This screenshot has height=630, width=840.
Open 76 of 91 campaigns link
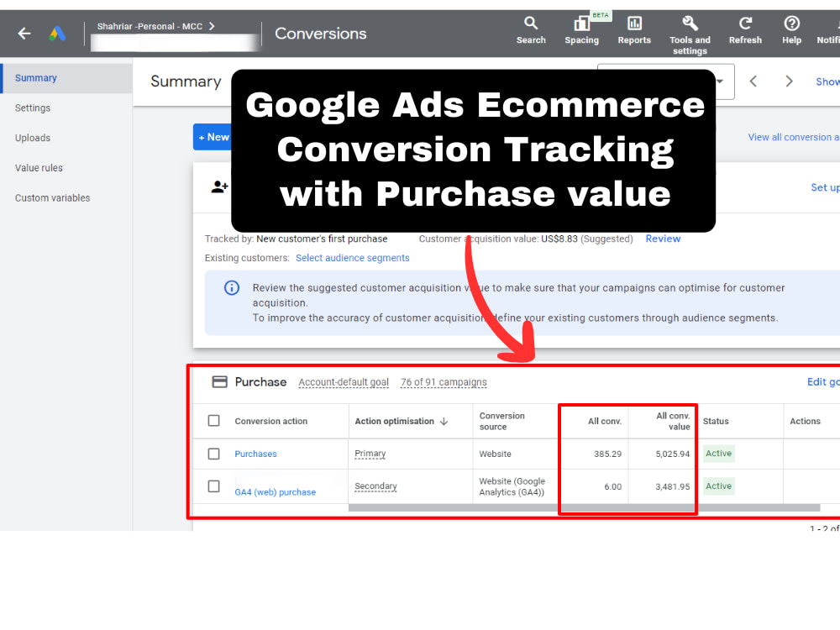click(444, 382)
